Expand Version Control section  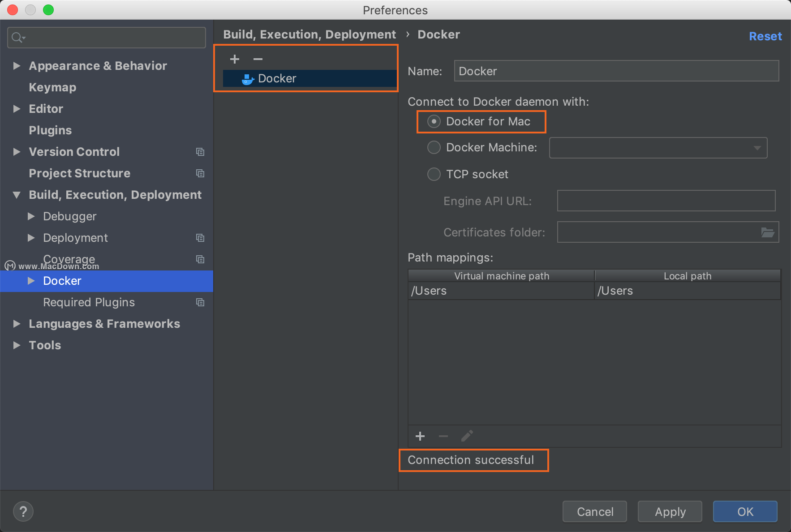[17, 152]
